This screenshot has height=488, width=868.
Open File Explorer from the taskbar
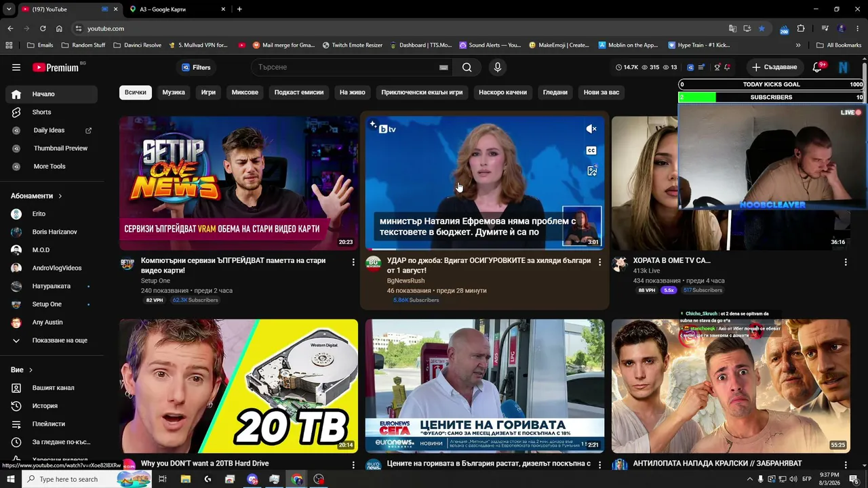pyautogui.click(x=186, y=479)
